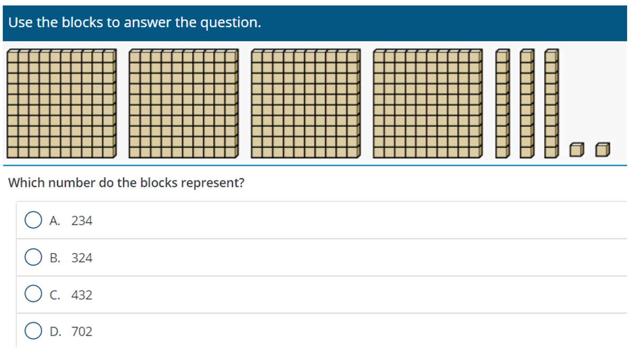Image resolution: width=635 pixels, height=364 pixels.
Task: Choose radio button for answer C. 432
Action: click(33, 295)
